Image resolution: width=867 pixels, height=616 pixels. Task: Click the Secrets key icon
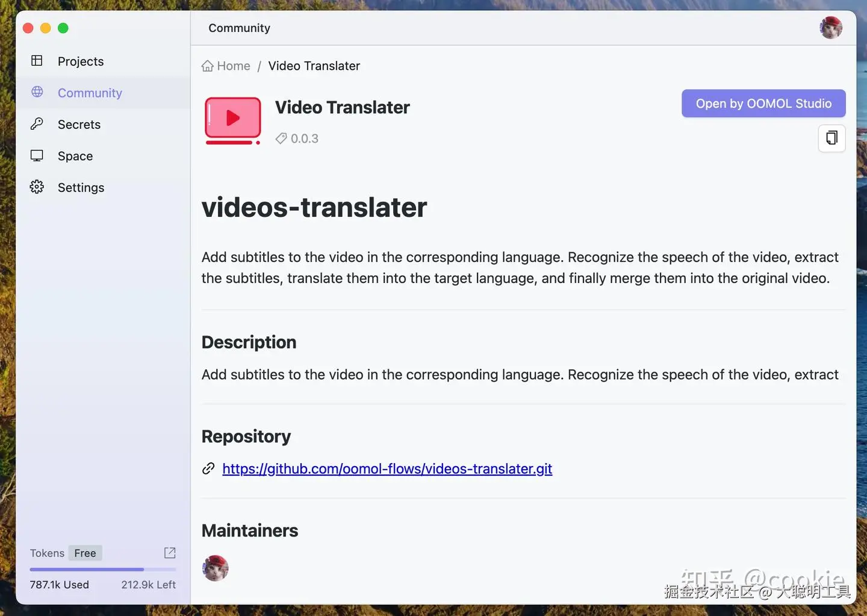click(37, 124)
